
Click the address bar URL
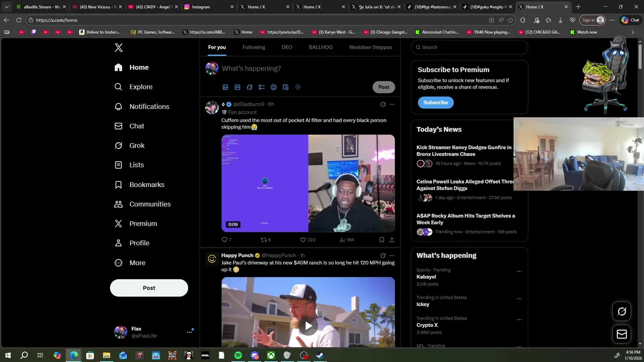coord(57,20)
